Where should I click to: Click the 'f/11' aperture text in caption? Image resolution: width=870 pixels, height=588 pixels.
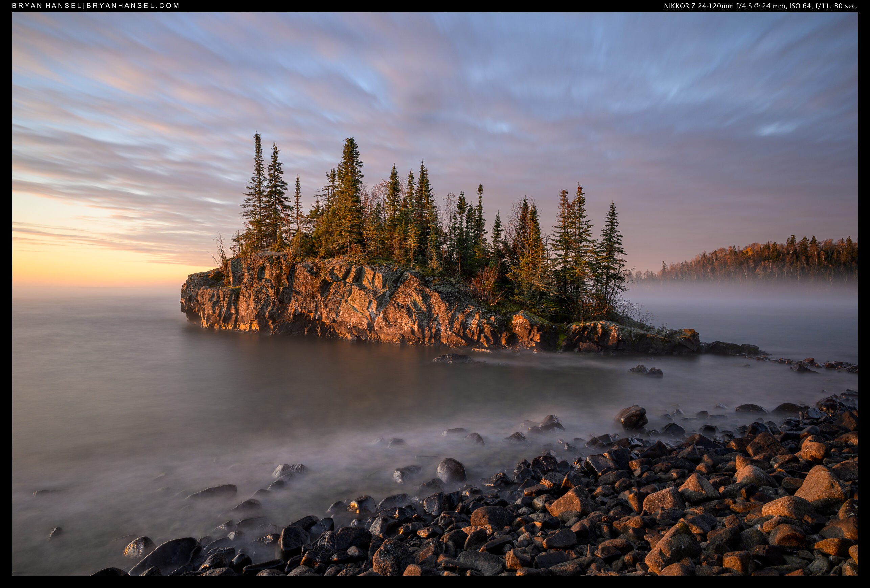coord(822,6)
